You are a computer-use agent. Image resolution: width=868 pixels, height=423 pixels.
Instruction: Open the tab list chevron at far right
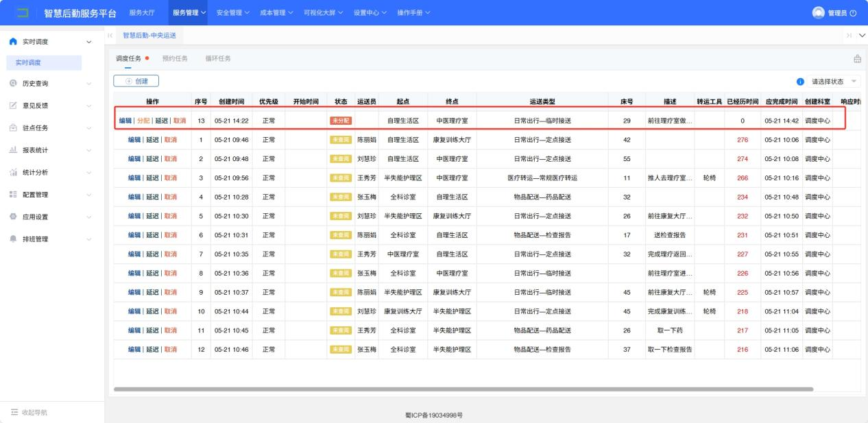[x=862, y=35]
